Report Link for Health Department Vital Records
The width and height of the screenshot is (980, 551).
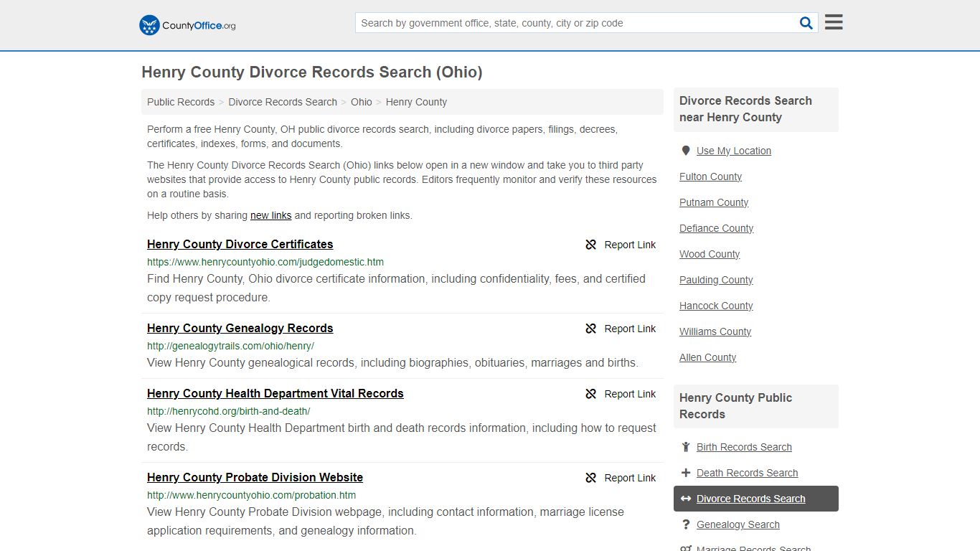(621, 394)
